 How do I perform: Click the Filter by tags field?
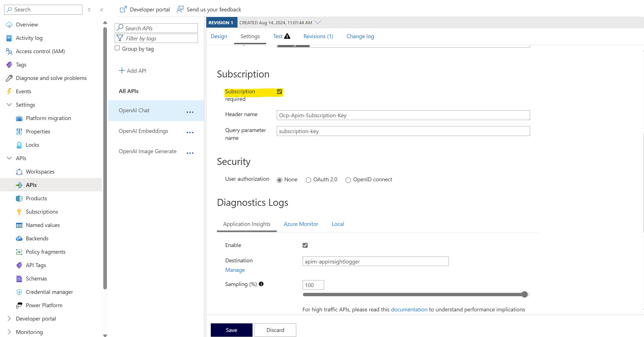click(156, 38)
